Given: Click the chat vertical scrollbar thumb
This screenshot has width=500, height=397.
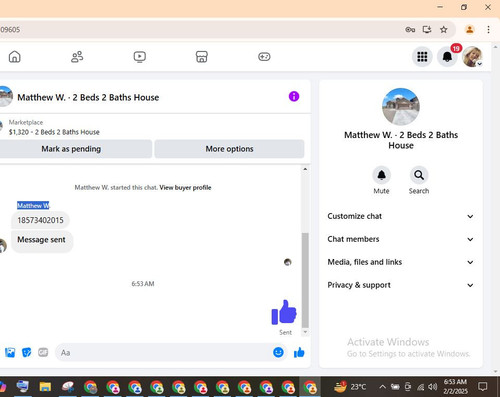Looking at the screenshot, I should [305, 280].
